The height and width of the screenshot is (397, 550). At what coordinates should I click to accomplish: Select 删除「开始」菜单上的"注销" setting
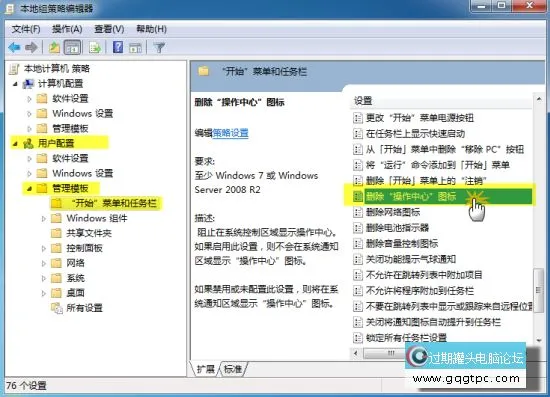click(x=426, y=181)
